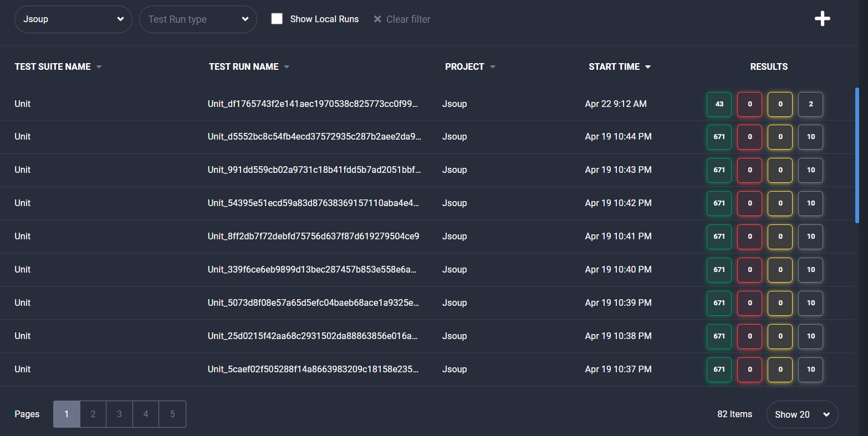Select the yellow warning badge for Unit_8ff2db7f72 run

coord(780,237)
